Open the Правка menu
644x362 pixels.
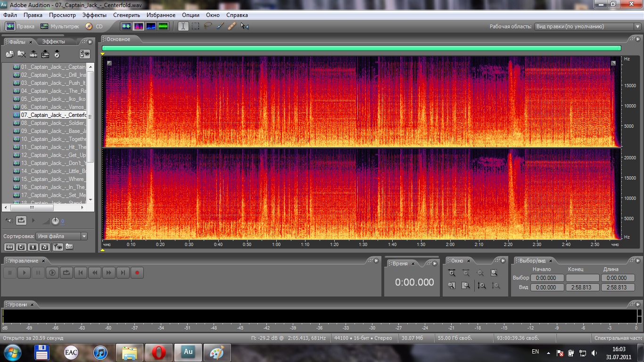click(x=33, y=15)
